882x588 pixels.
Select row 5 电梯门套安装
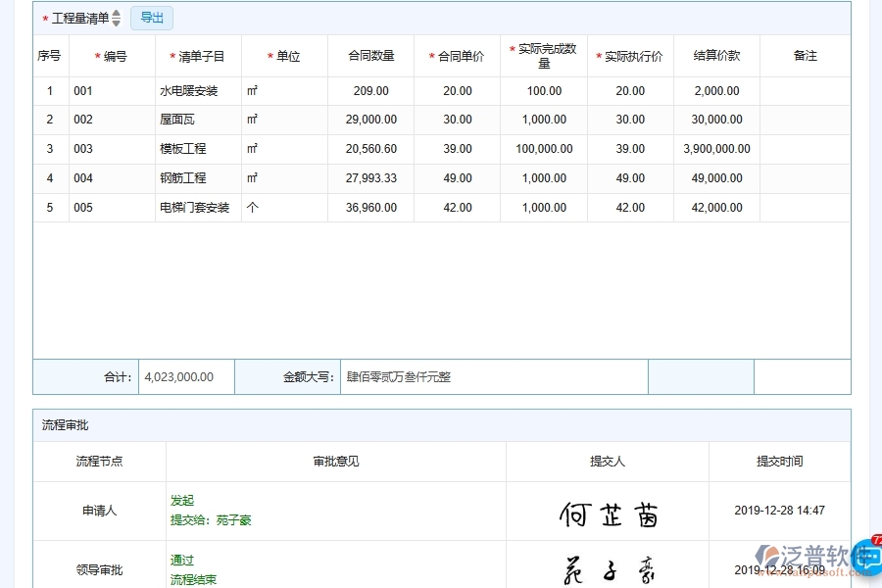click(196, 207)
